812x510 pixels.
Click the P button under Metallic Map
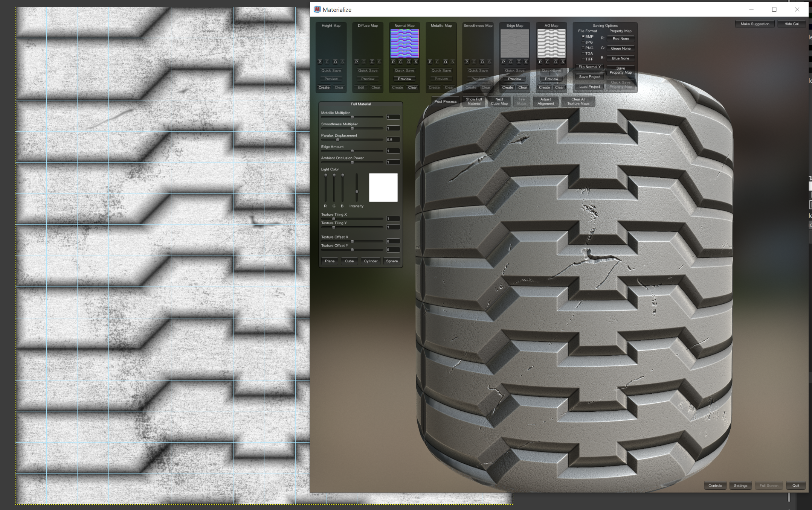pyautogui.click(x=430, y=62)
